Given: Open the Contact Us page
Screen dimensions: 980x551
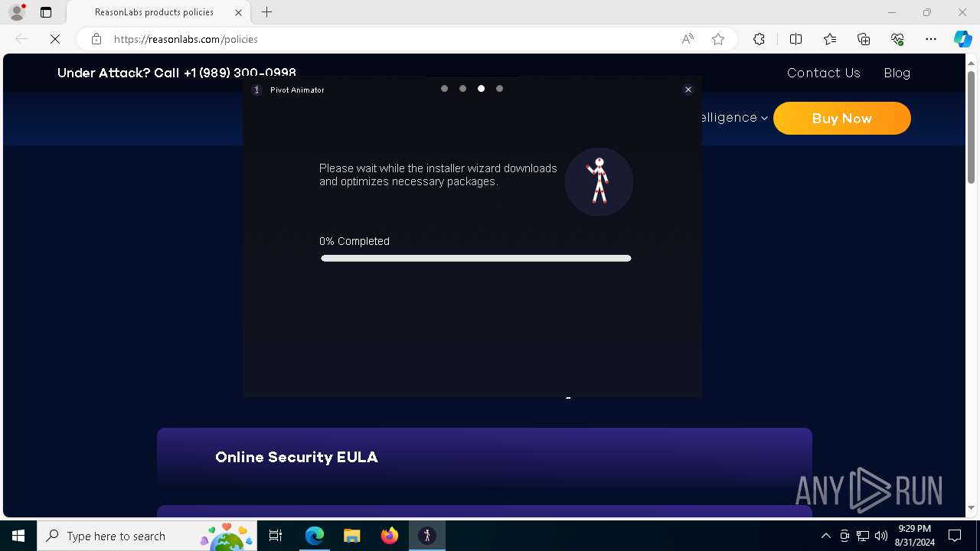Looking at the screenshot, I should pyautogui.click(x=824, y=73).
